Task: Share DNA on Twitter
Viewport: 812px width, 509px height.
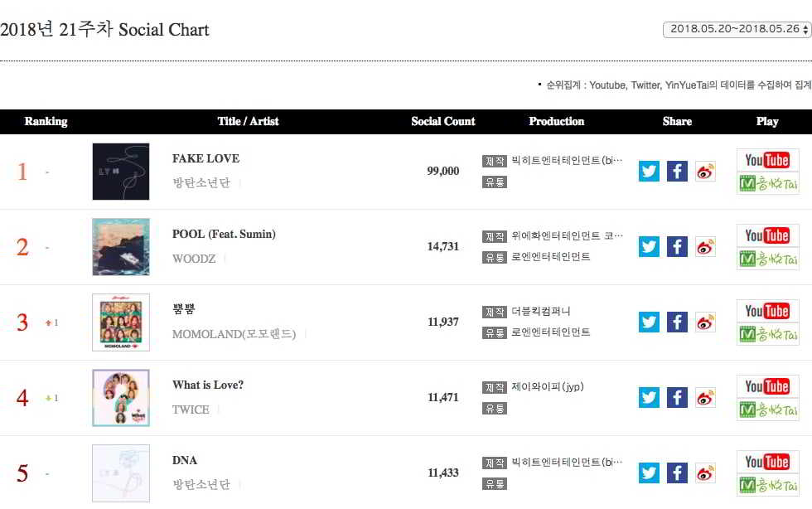Action: (649, 473)
